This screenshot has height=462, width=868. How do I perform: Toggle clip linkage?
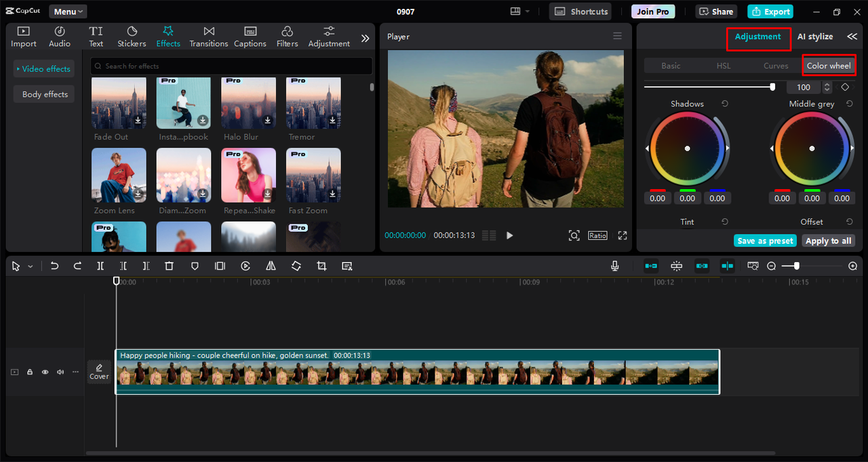coord(702,266)
